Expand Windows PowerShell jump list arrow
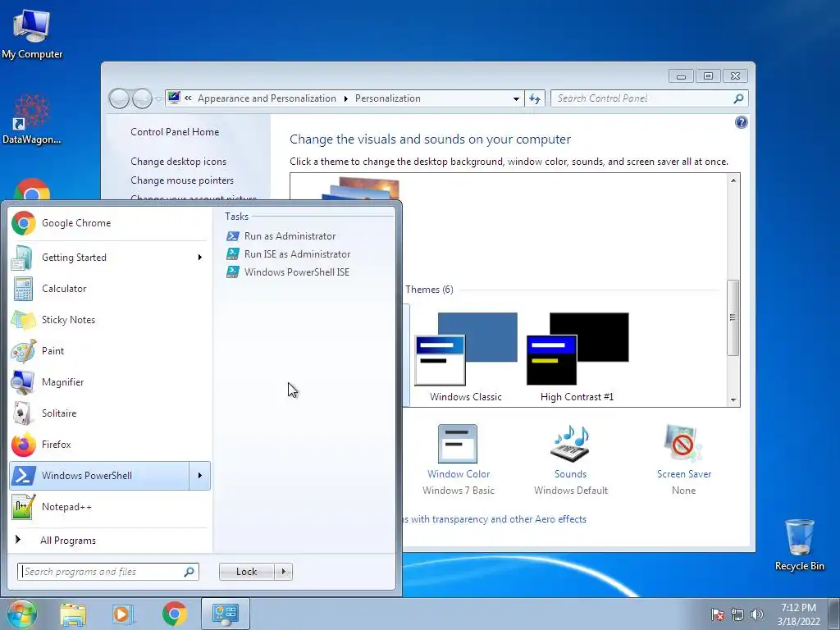 click(200, 475)
